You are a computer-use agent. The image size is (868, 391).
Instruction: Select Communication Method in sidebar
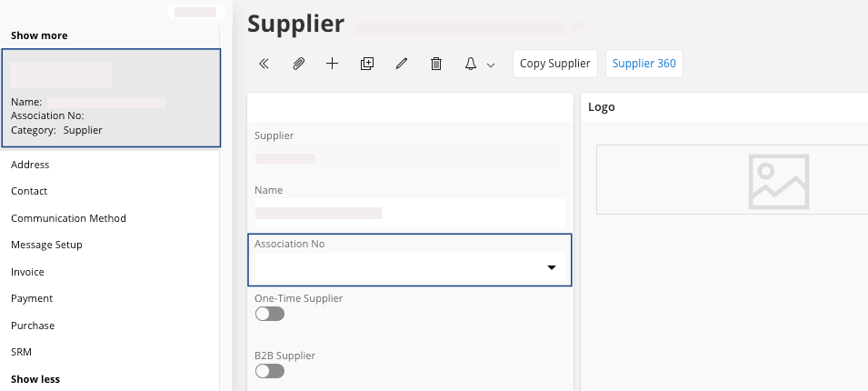[68, 218]
